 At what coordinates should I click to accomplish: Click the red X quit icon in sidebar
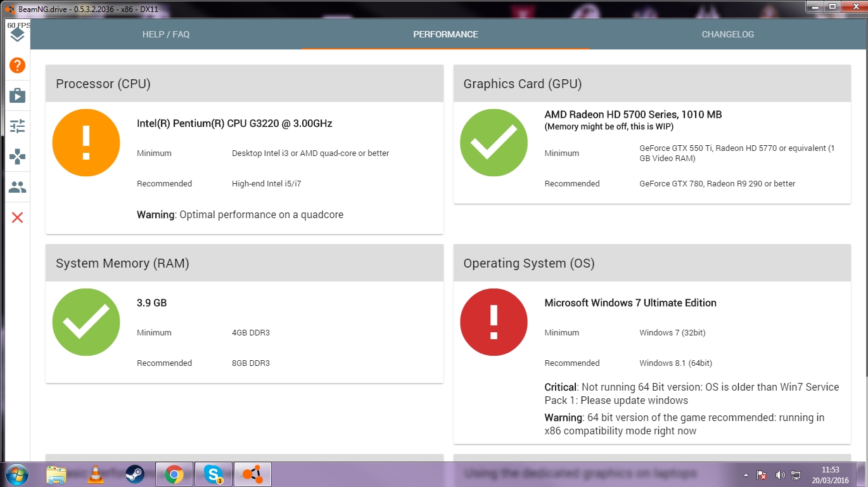17,218
